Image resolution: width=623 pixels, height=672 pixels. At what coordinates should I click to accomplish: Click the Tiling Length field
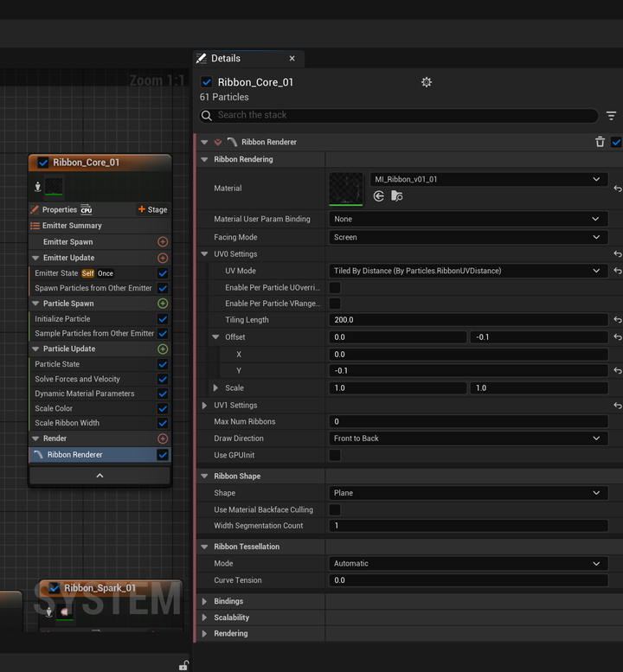[x=468, y=320]
